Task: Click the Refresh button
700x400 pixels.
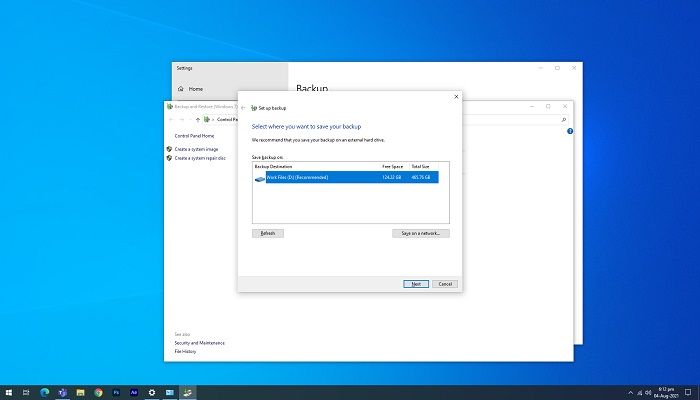Action: [x=268, y=233]
